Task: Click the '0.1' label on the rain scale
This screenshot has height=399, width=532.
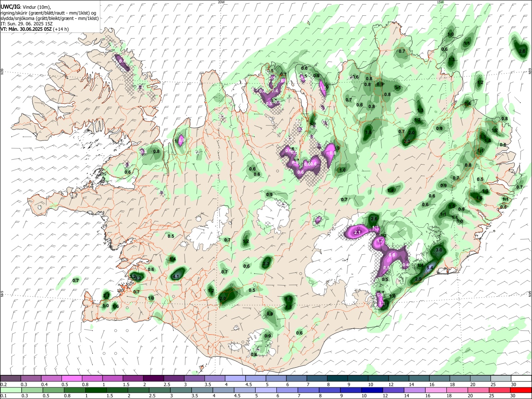Action: pos(4,396)
